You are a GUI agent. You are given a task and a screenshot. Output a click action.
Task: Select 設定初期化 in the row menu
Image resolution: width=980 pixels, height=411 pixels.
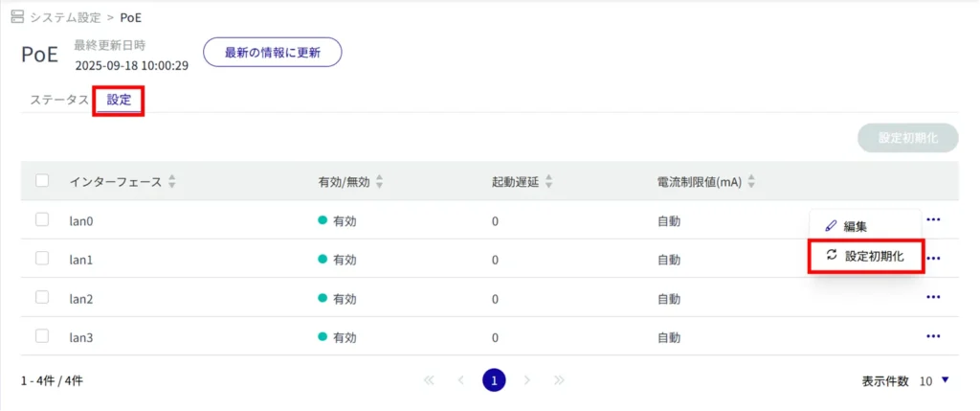[x=867, y=256]
